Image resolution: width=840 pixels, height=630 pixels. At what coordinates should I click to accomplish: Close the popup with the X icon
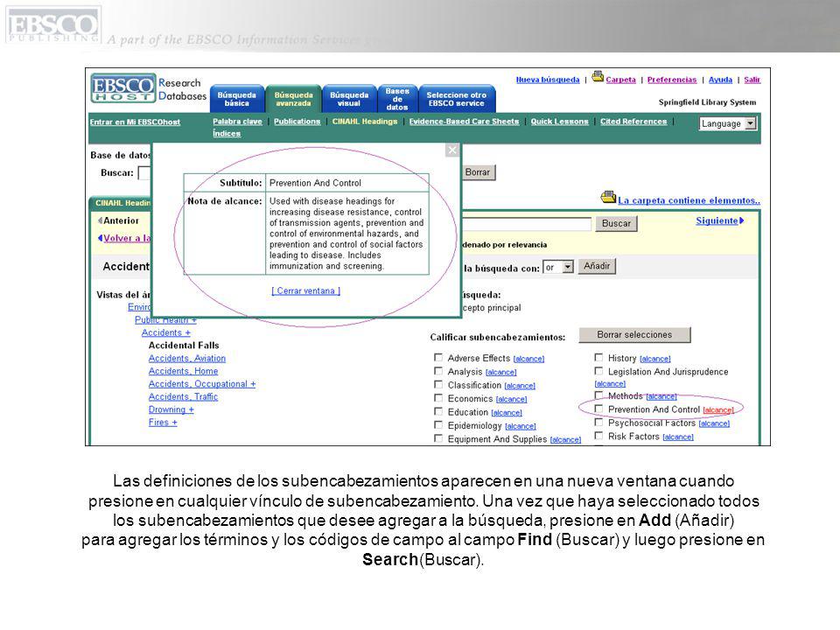[x=452, y=150]
